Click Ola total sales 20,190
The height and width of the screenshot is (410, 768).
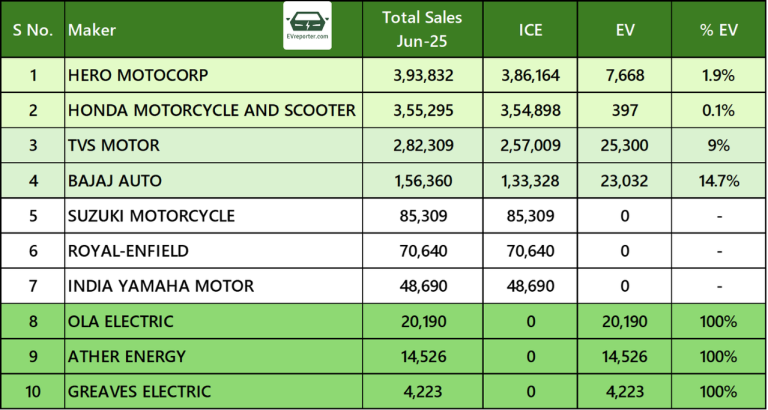click(x=422, y=322)
